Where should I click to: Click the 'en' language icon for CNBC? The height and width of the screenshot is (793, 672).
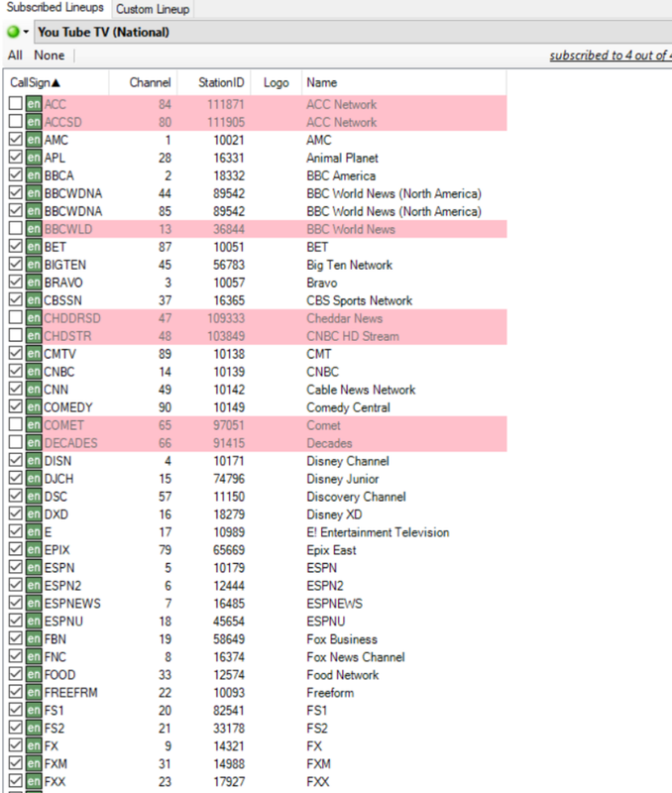34,371
